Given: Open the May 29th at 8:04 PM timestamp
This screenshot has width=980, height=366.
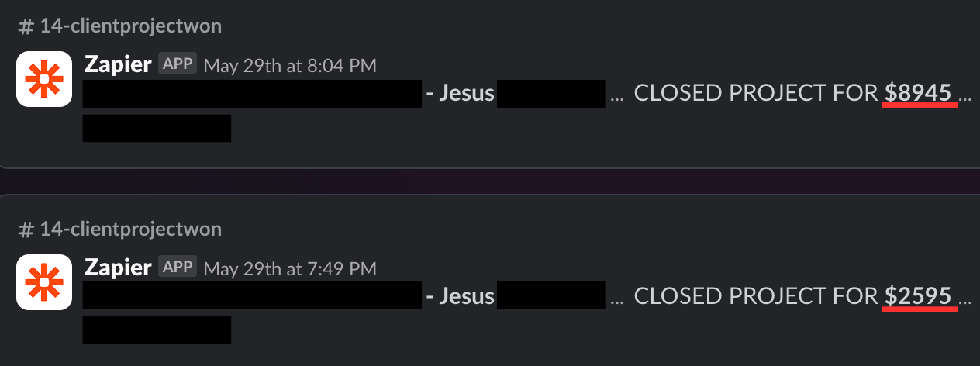Looking at the screenshot, I should pyautogui.click(x=290, y=65).
